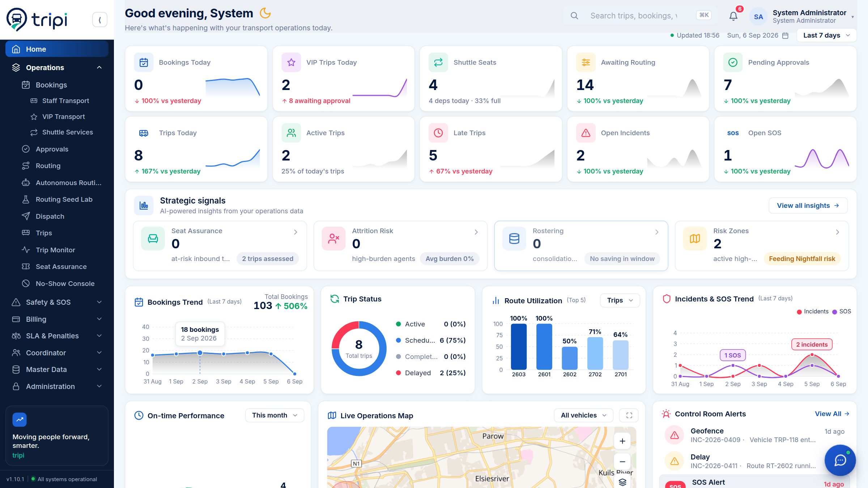Toggle the Incidents legend entry
Screen dimensions: 868x488
812,311
